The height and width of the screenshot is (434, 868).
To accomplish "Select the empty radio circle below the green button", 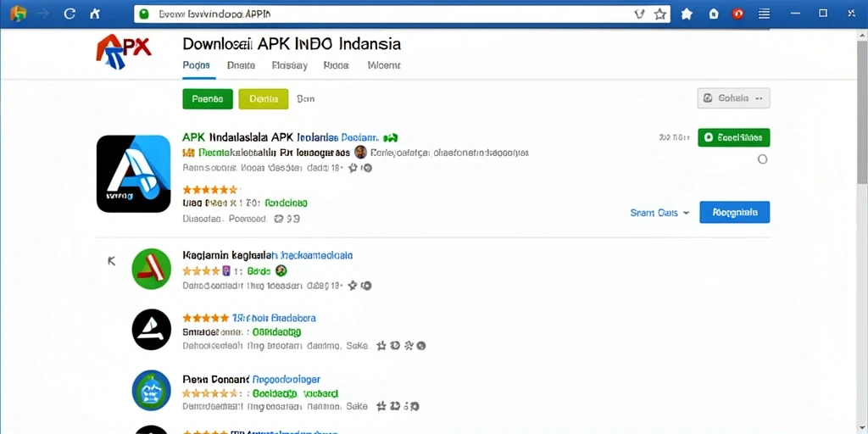I will click(x=762, y=159).
